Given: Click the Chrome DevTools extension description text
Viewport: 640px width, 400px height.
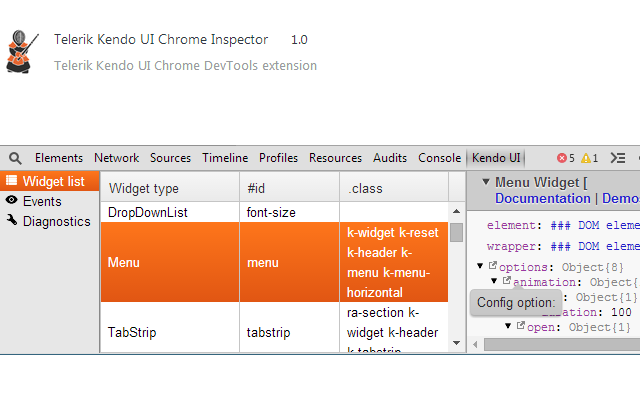Looking at the screenshot, I should point(185,65).
